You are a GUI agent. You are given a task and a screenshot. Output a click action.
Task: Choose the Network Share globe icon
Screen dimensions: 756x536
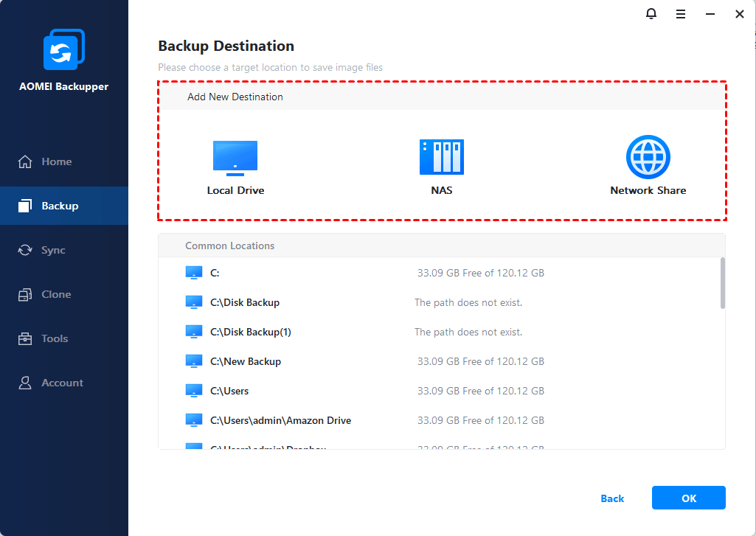[648, 157]
